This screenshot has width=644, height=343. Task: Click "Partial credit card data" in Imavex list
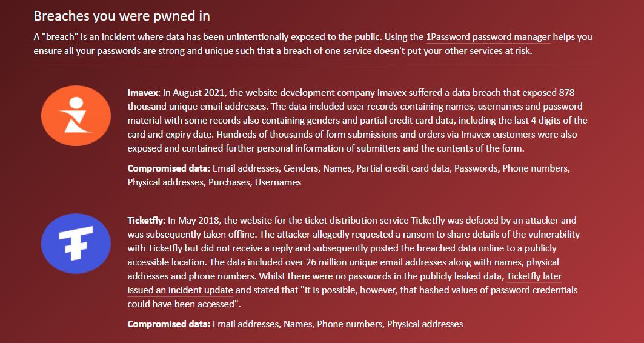(x=403, y=168)
